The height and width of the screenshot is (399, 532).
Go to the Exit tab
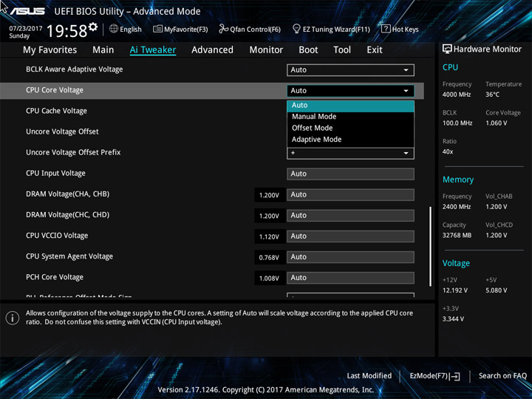tap(375, 50)
